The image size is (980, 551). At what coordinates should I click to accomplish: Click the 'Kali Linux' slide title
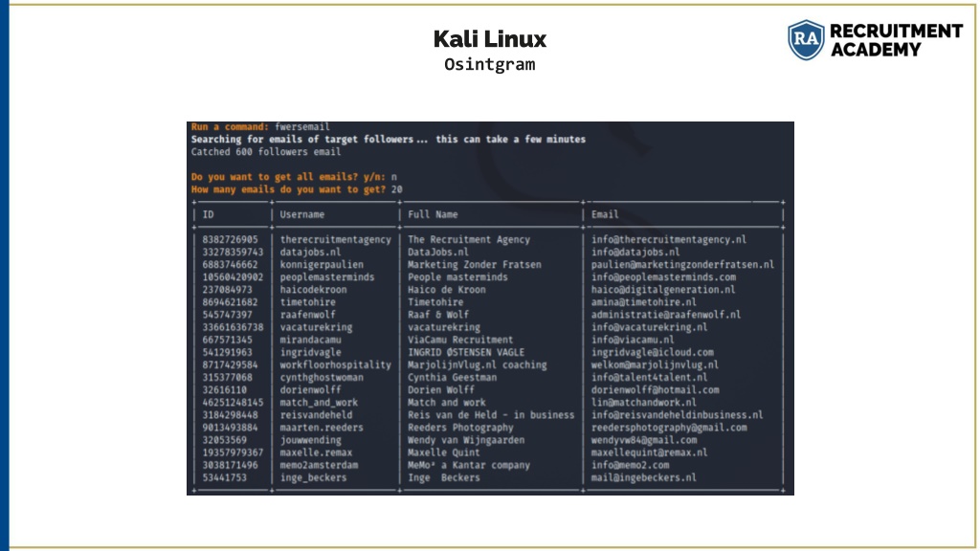click(x=490, y=38)
